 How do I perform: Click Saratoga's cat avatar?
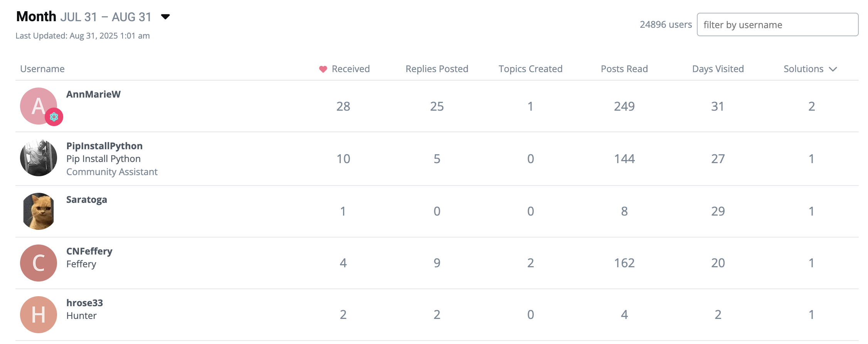39,211
